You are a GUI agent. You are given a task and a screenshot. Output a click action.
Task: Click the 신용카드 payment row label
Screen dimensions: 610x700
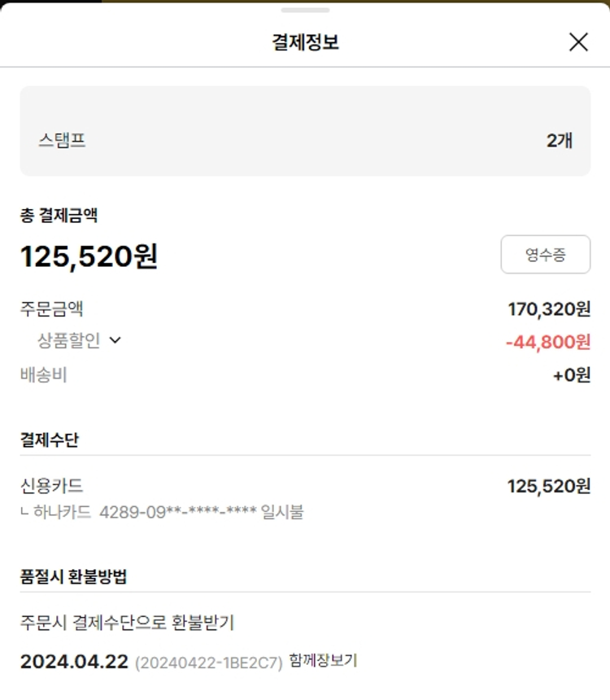(x=52, y=486)
